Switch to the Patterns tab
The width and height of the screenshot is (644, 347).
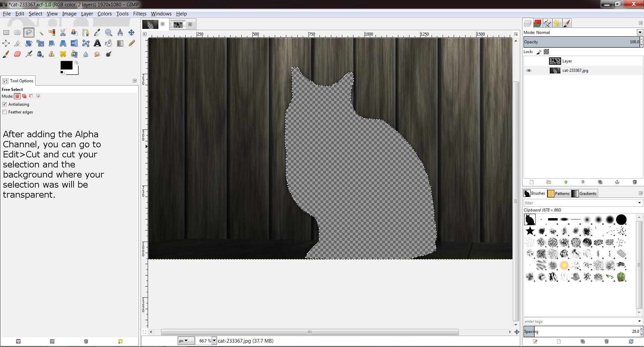[558, 193]
